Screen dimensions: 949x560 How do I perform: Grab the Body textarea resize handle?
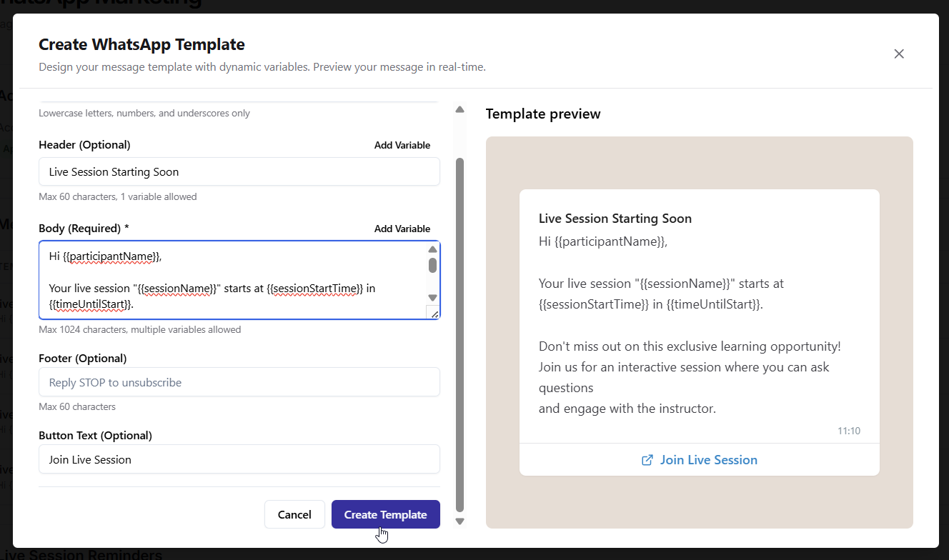click(433, 312)
